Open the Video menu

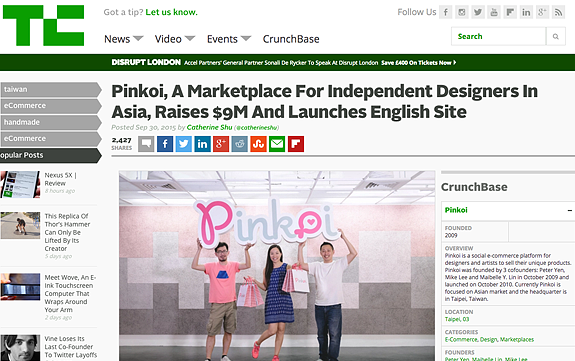tap(168, 39)
